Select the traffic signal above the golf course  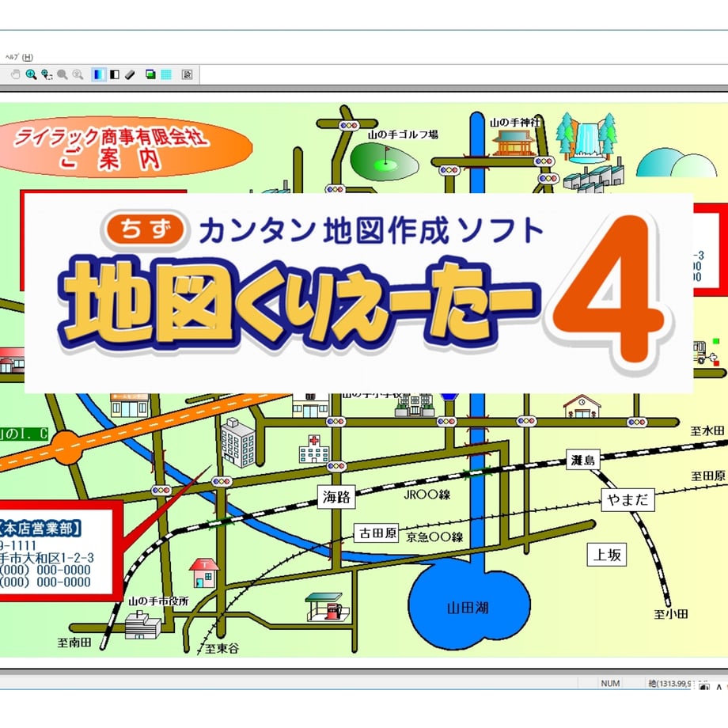click(x=349, y=125)
